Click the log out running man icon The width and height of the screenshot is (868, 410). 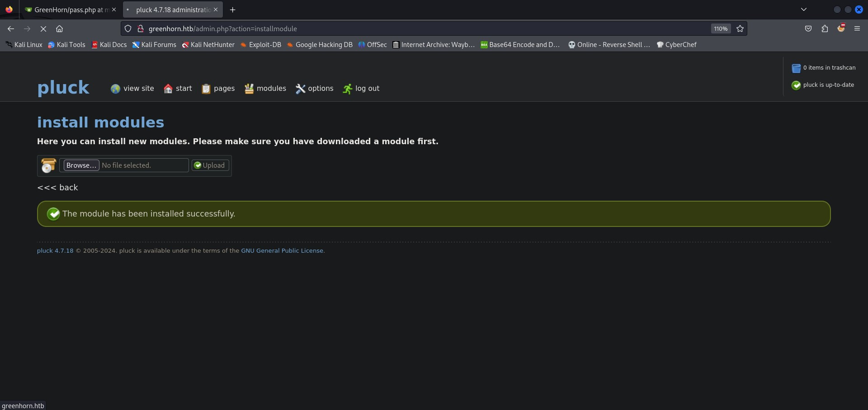[347, 89]
